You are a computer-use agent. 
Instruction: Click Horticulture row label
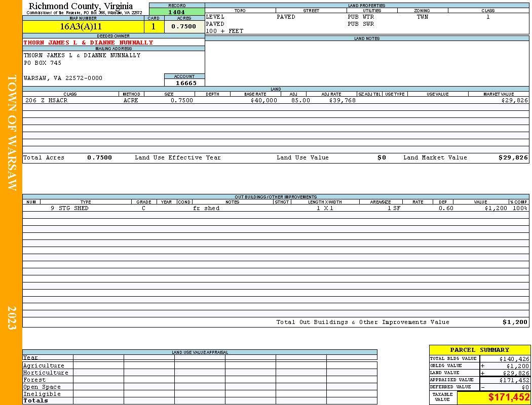click(46, 373)
